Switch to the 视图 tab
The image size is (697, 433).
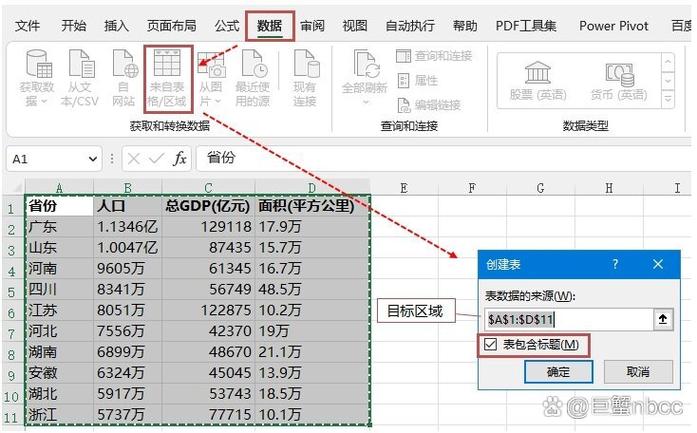(355, 26)
